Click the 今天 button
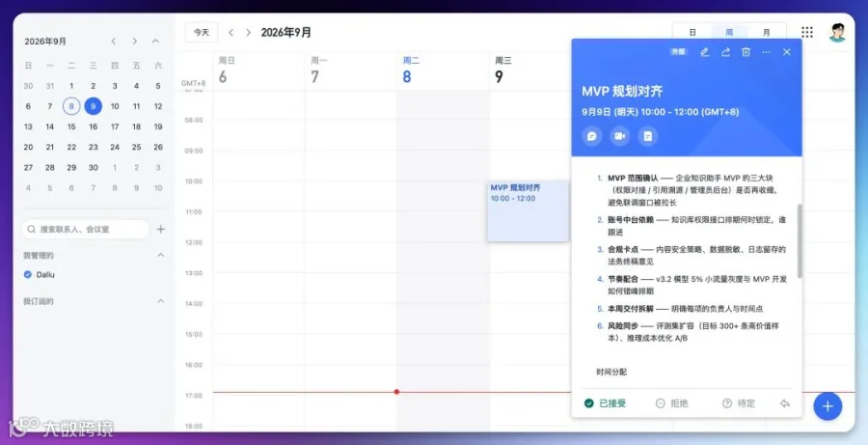The height and width of the screenshot is (445, 868). [202, 33]
